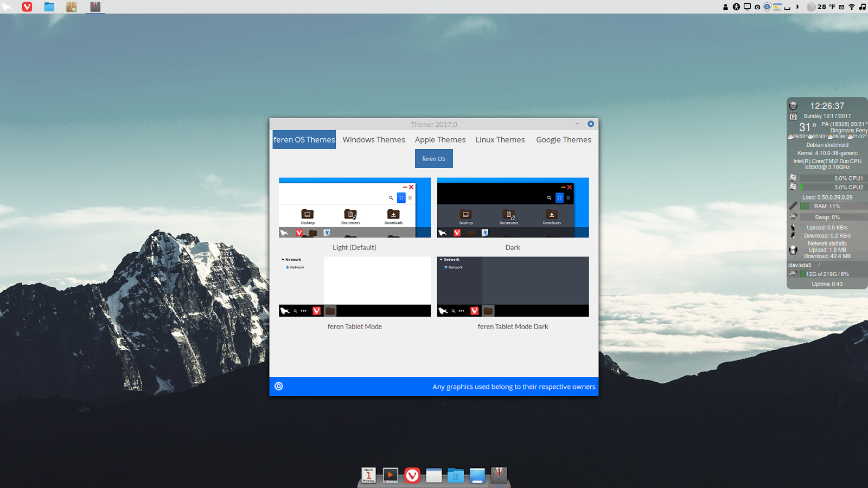Click the Wi-Fi indicator in system tray
This screenshot has height=488, width=868.
(x=852, y=7)
